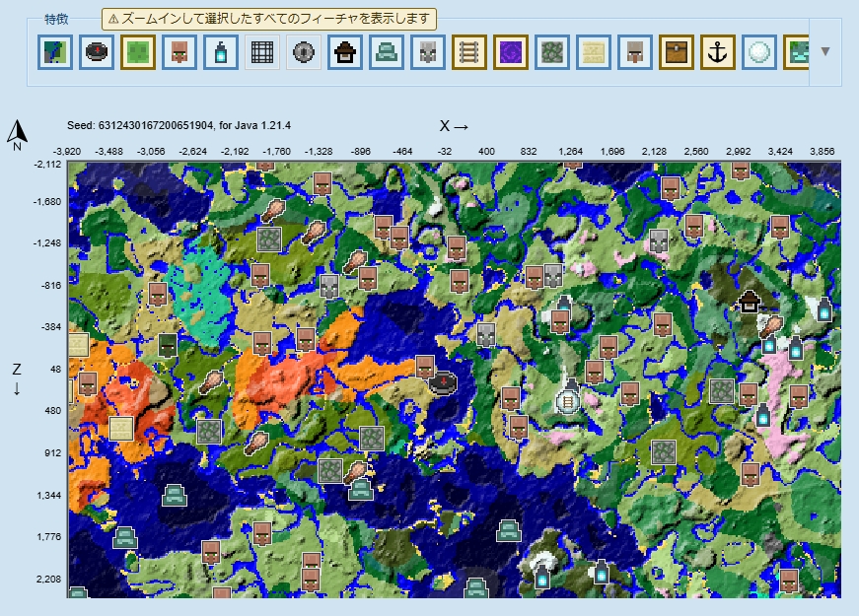Image resolution: width=859 pixels, height=616 pixels.
Task: Click the north compass arrow
Action: pyautogui.click(x=17, y=135)
